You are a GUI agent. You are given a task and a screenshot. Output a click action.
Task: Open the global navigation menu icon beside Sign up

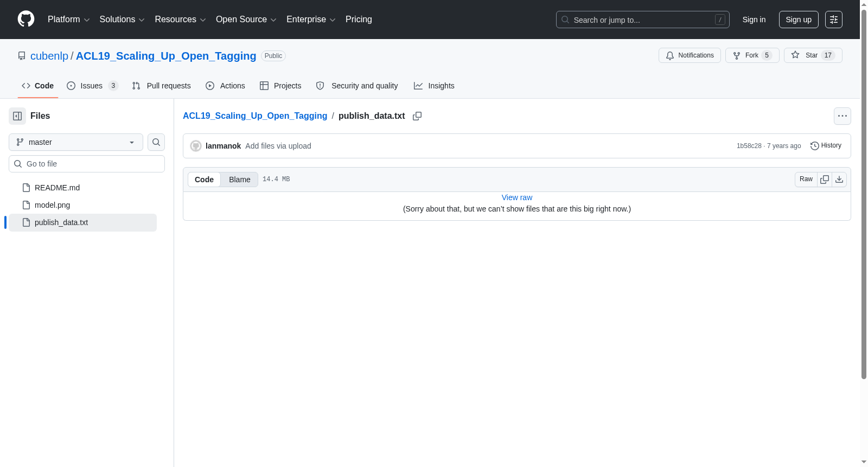click(834, 20)
